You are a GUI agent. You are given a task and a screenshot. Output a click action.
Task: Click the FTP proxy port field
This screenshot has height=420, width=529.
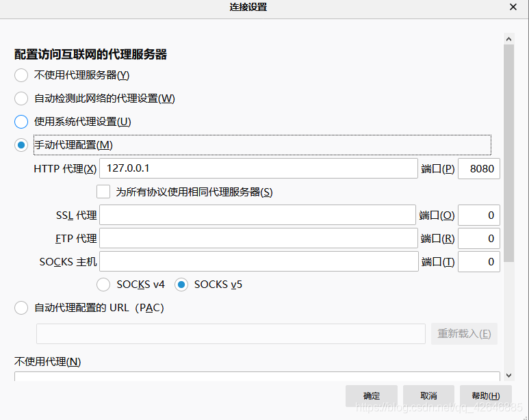point(479,238)
